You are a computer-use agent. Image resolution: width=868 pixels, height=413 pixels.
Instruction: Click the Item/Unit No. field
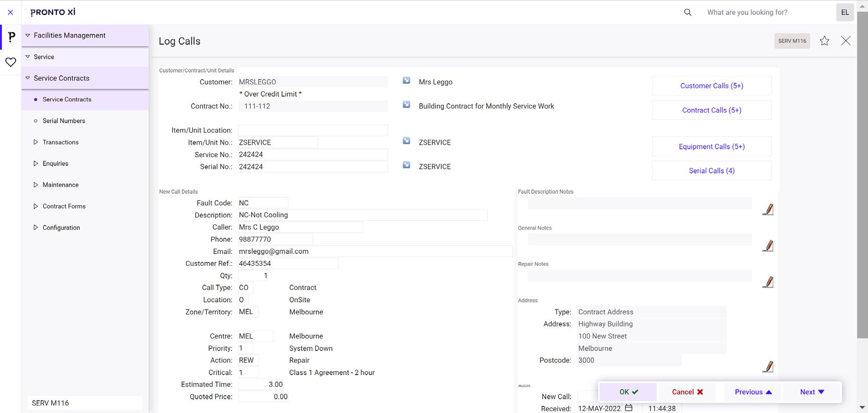tap(278, 143)
